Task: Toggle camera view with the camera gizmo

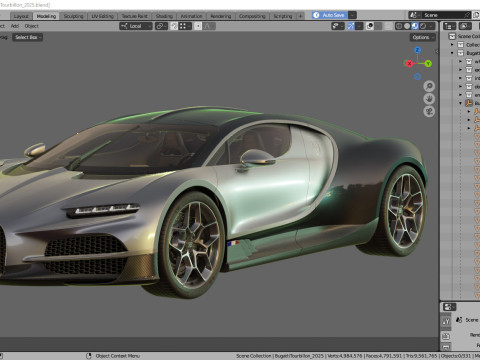Action: 429,111
